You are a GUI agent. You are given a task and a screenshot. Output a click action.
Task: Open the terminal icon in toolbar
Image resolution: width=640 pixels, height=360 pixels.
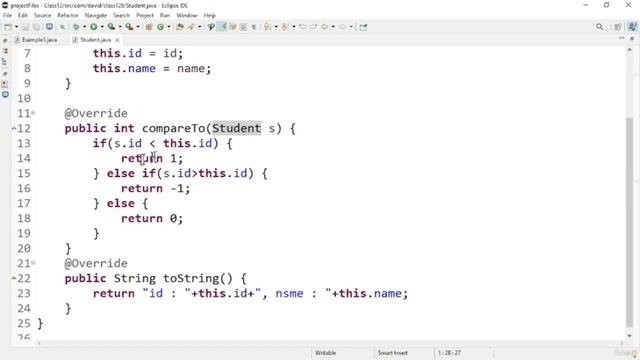(x=49, y=27)
